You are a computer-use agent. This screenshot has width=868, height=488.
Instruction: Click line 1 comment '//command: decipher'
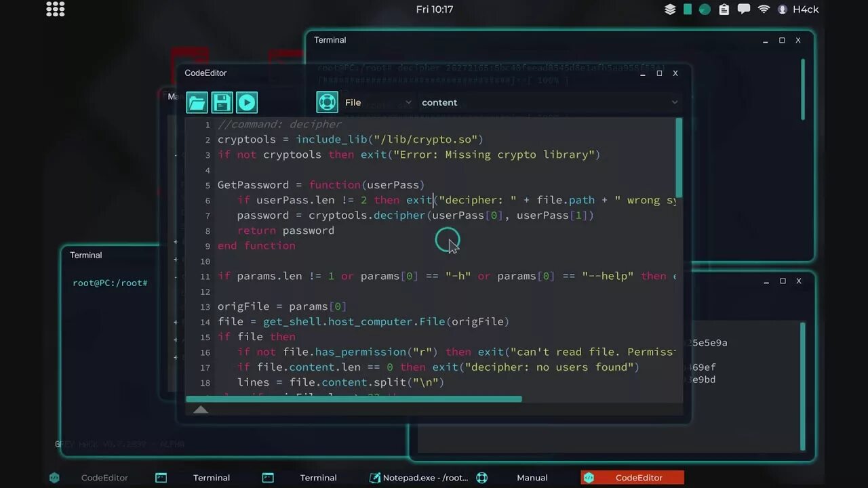click(x=279, y=125)
